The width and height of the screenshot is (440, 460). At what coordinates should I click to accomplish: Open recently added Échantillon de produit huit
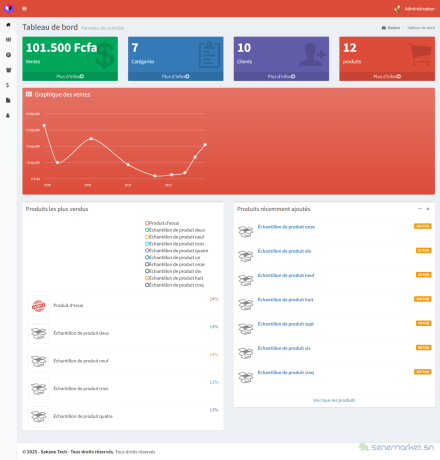(285, 300)
